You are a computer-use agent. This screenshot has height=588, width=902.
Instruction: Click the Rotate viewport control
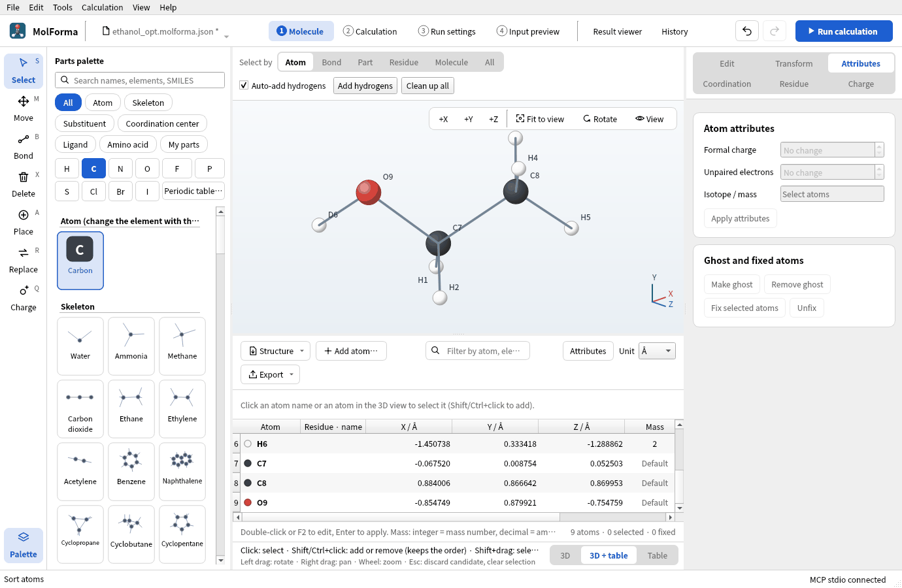click(600, 119)
